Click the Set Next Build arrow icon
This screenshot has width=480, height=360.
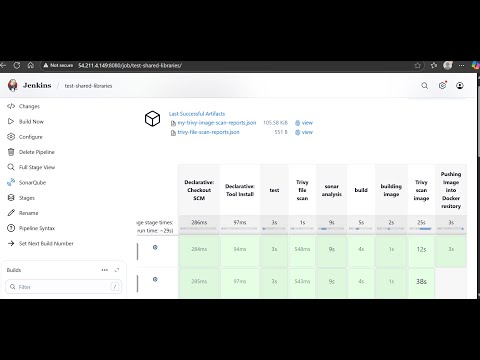click(11, 243)
